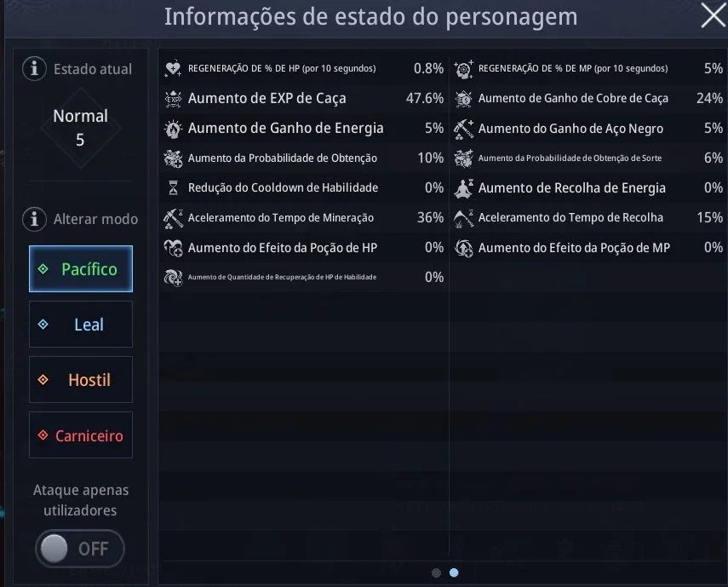Viewport: 728px width, 587px height.
Task: Click the Aumento de Ganho de Energia label
Action: click(285, 128)
